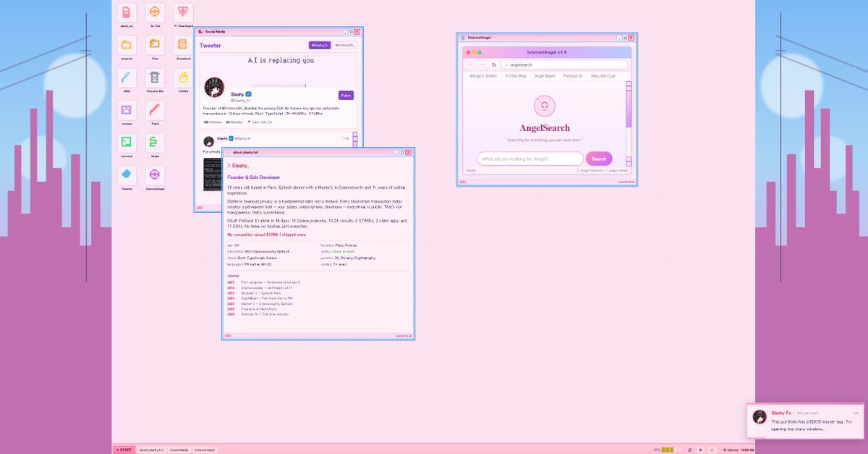This screenshot has width=868, height=454.
Task: Open the contact desktop icon
Action: click(127, 110)
